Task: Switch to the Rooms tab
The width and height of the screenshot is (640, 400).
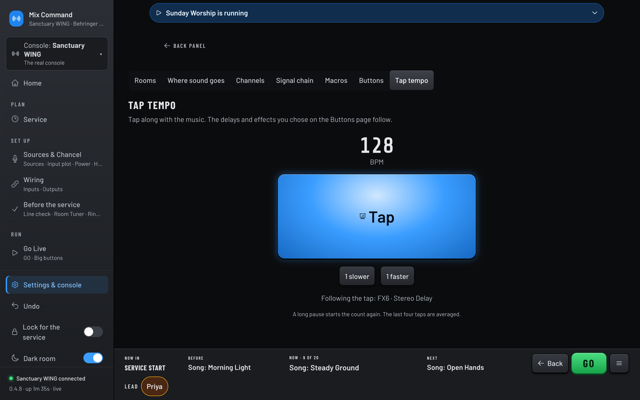Action: point(145,80)
